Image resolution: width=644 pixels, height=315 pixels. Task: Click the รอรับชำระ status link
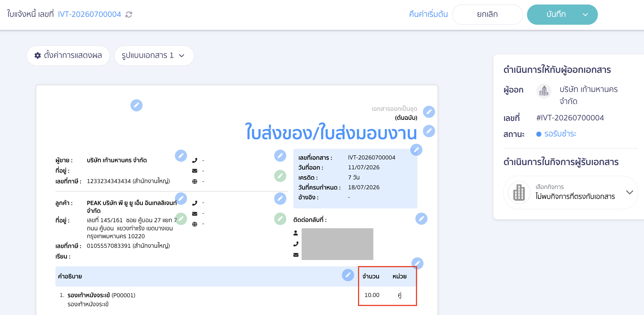click(x=560, y=134)
